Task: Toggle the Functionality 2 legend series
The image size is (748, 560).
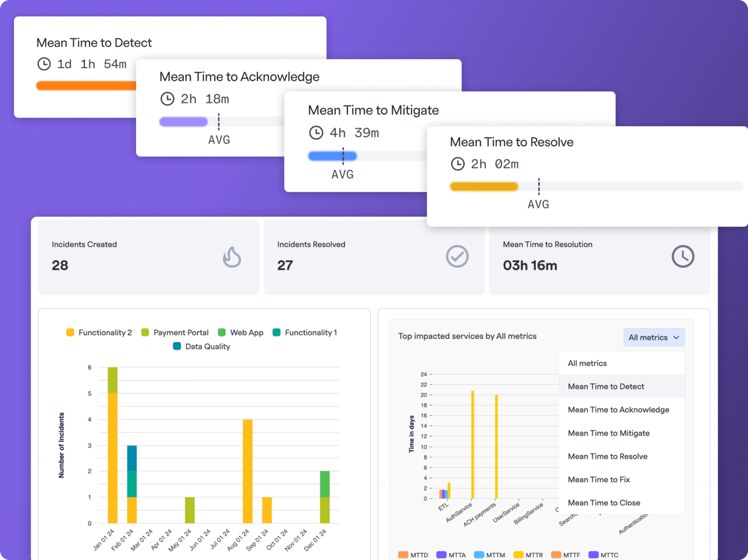Action: (99, 332)
